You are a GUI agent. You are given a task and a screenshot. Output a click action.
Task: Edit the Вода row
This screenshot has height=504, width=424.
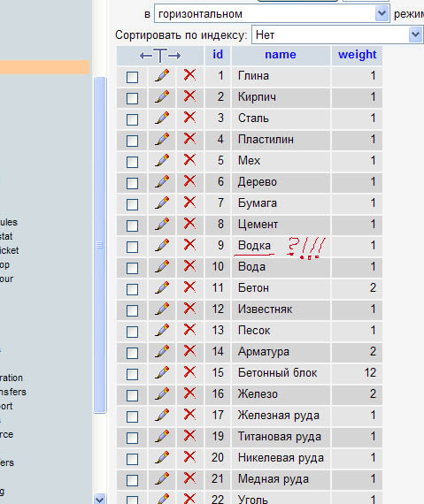(161, 266)
